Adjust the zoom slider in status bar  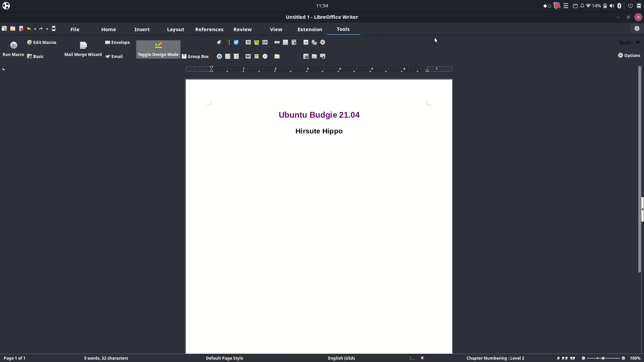(x=603, y=358)
